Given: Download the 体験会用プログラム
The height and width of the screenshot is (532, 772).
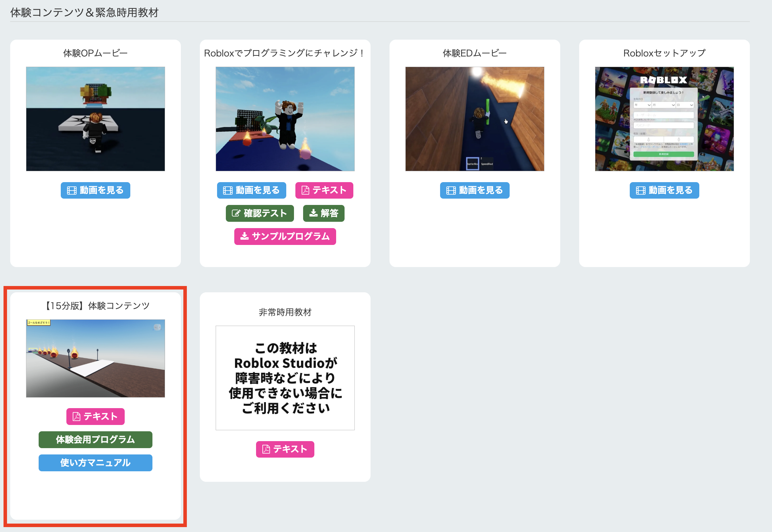Looking at the screenshot, I should click(95, 439).
